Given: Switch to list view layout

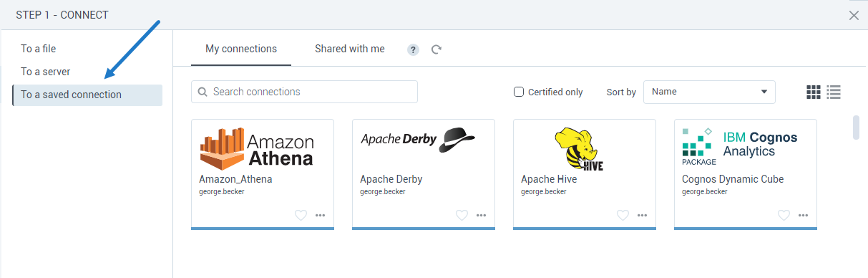Looking at the screenshot, I should tap(834, 92).
